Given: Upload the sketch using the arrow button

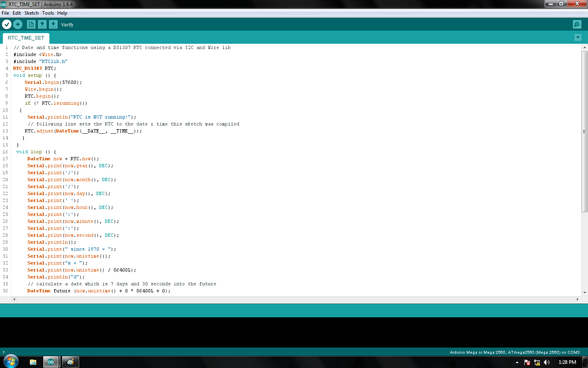Looking at the screenshot, I should 18,25.
